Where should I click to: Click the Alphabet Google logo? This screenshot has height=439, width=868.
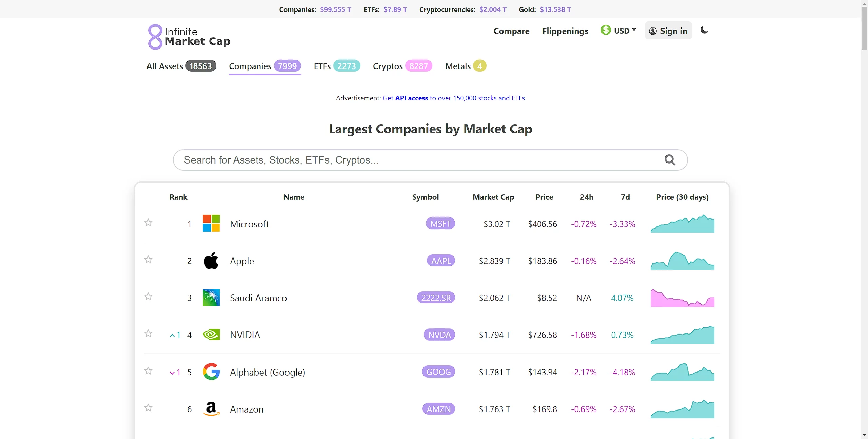pyautogui.click(x=211, y=372)
